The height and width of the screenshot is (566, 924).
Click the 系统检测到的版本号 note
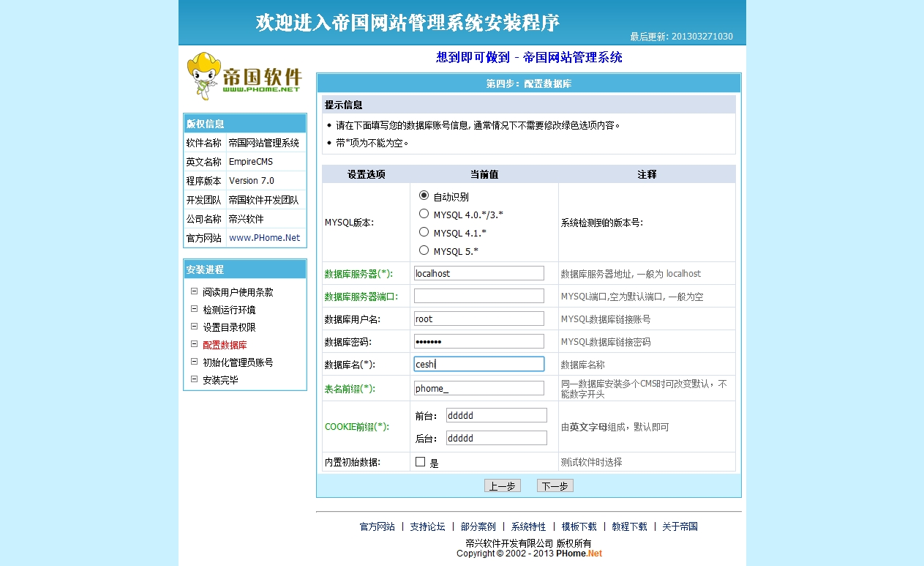[x=602, y=223]
